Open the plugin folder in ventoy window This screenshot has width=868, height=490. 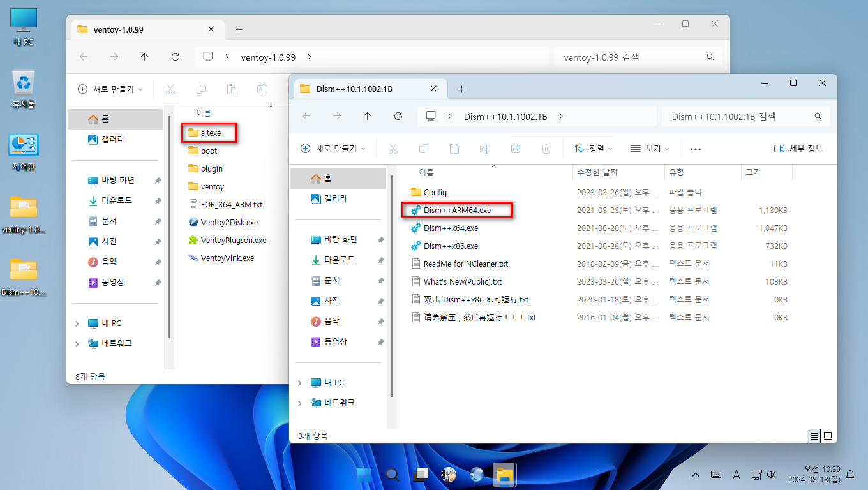click(206, 169)
